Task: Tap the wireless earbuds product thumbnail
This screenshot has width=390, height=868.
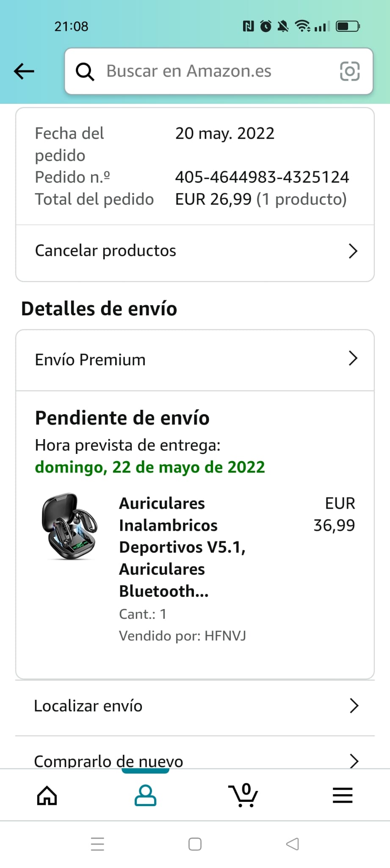Action: pos(70,527)
